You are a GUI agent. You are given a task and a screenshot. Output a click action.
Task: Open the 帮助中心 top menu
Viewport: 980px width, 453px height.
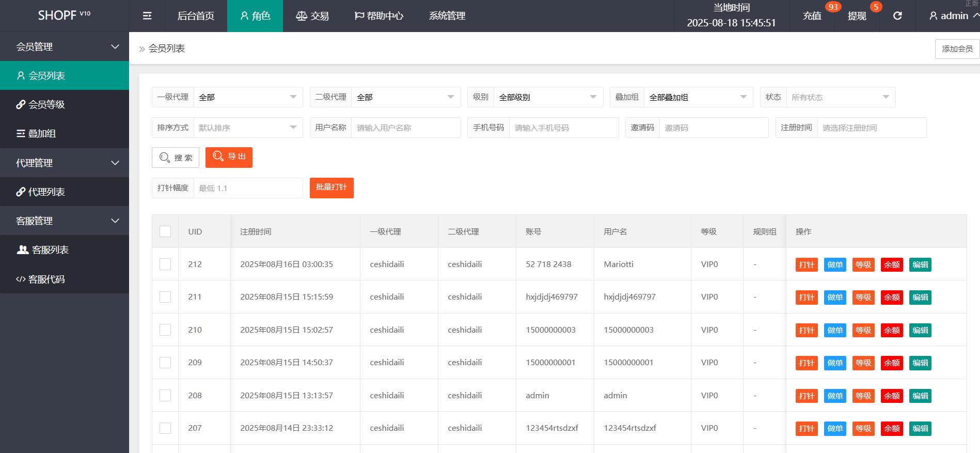(x=379, y=16)
